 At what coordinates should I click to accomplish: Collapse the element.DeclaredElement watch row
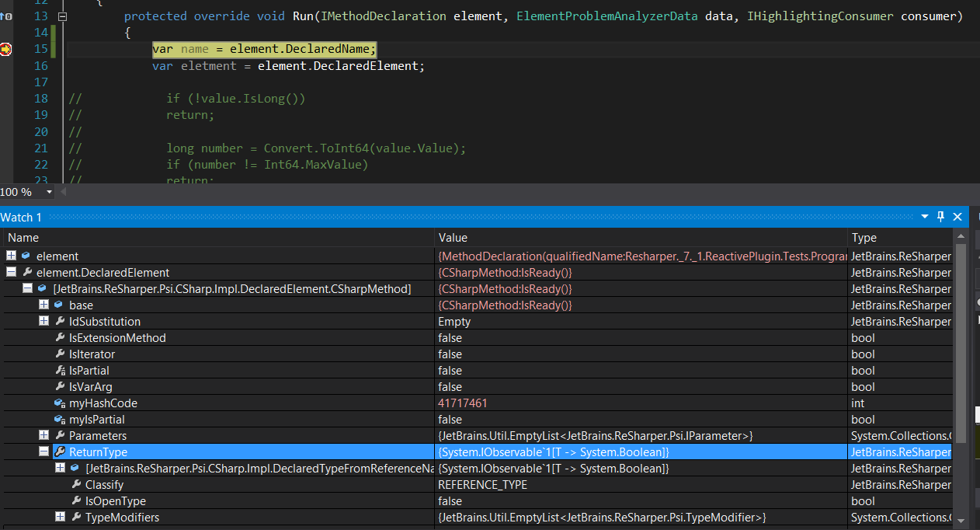click(11, 272)
